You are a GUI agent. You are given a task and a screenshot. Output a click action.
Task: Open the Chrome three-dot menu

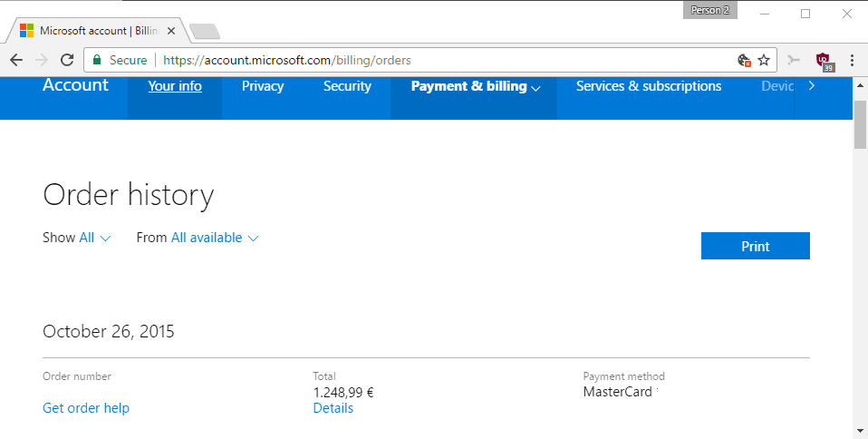point(852,60)
